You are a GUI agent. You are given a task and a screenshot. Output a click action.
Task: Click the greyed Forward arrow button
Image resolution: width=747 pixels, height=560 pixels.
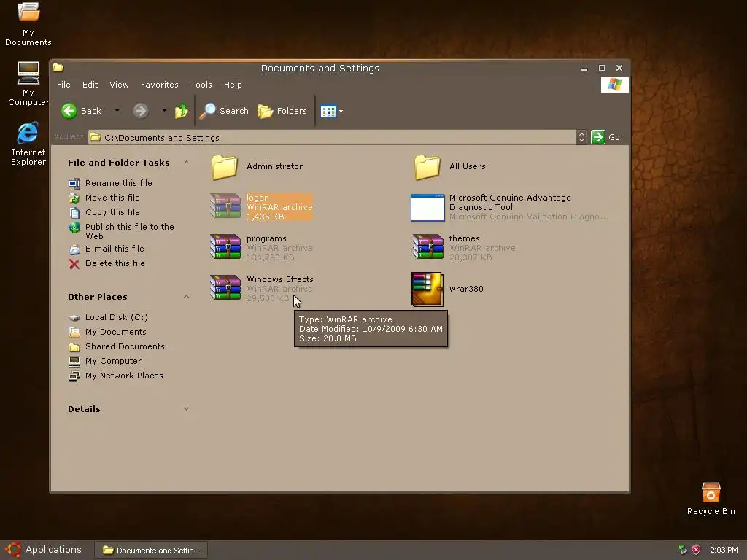pyautogui.click(x=140, y=111)
